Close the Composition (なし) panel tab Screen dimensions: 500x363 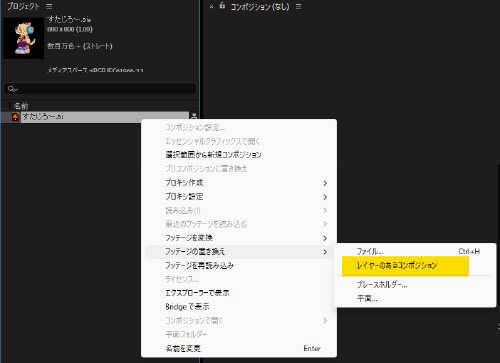[211, 7]
